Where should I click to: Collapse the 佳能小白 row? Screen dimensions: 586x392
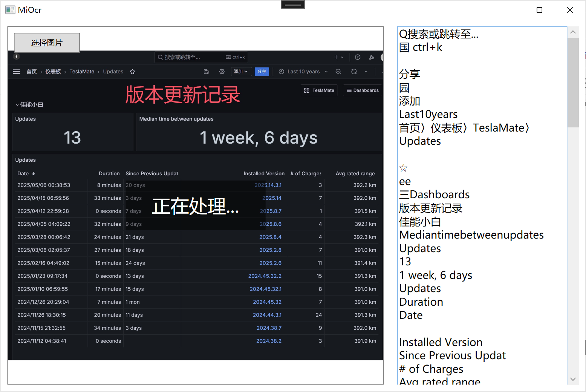[x=29, y=105]
